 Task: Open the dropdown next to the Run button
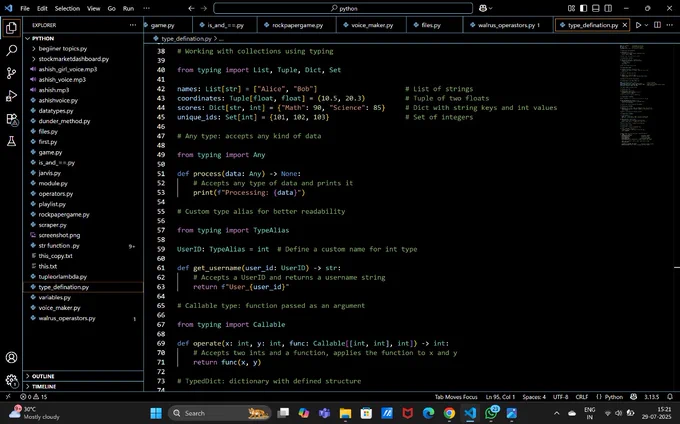(646, 25)
